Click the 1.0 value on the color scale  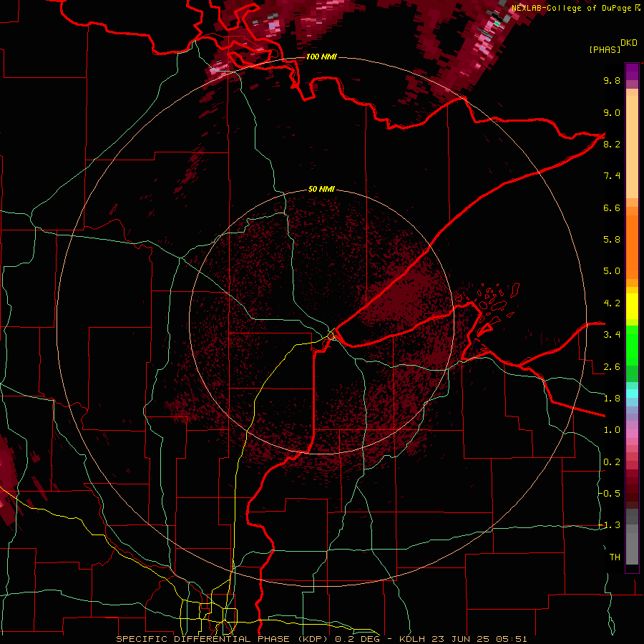pos(612,430)
